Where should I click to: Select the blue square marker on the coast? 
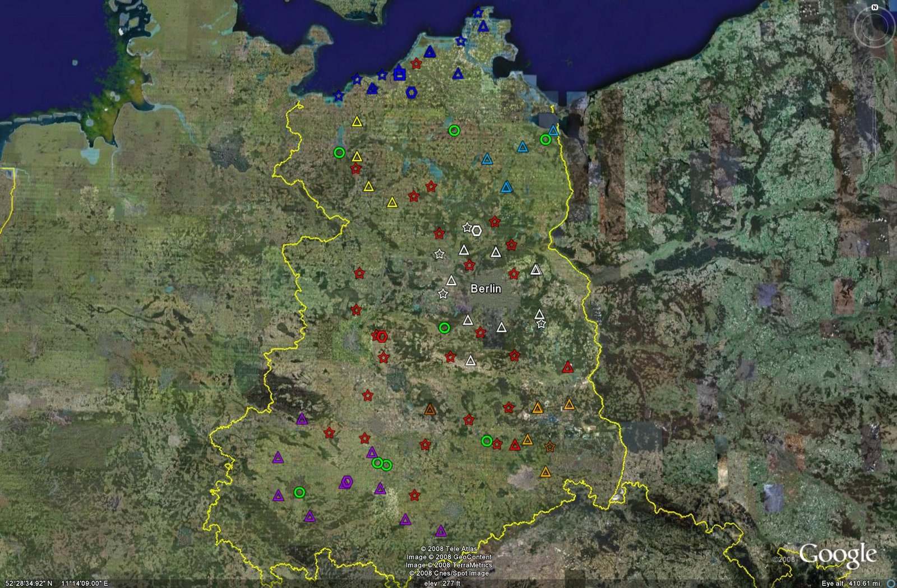tap(399, 73)
